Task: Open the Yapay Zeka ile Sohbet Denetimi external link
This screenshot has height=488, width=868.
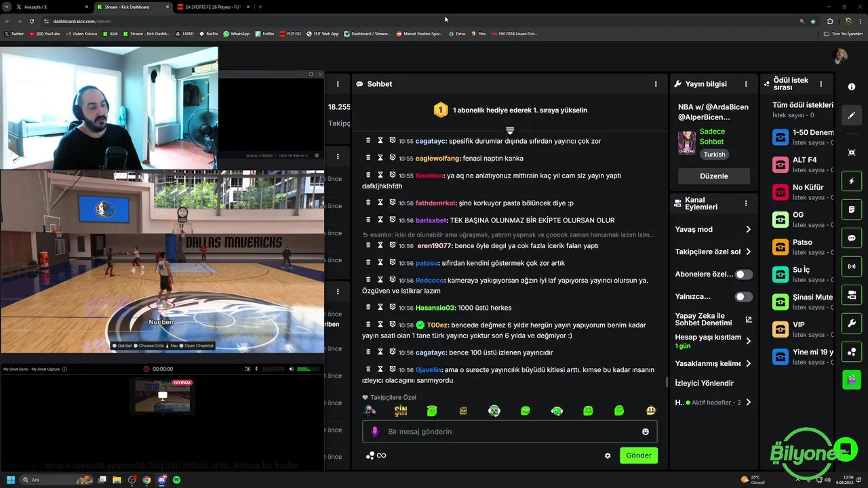Action: tap(749, 319)
